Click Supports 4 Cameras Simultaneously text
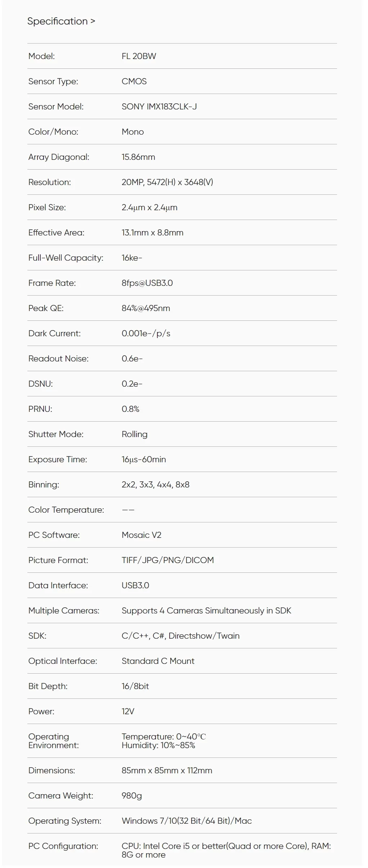368x868 pixels. point(206,611)
